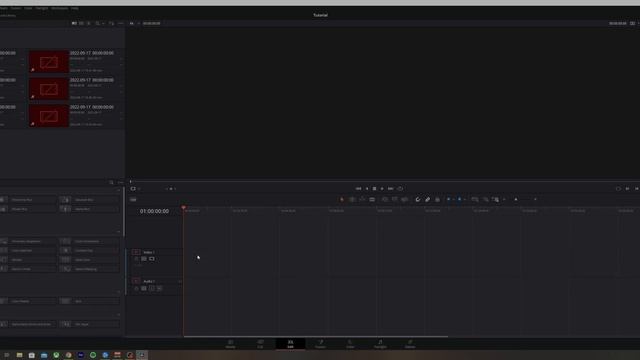Click the timeline timecode 01:00:00:00
The width and height of the screenshot is (640, 360).
tap(154, 211)
